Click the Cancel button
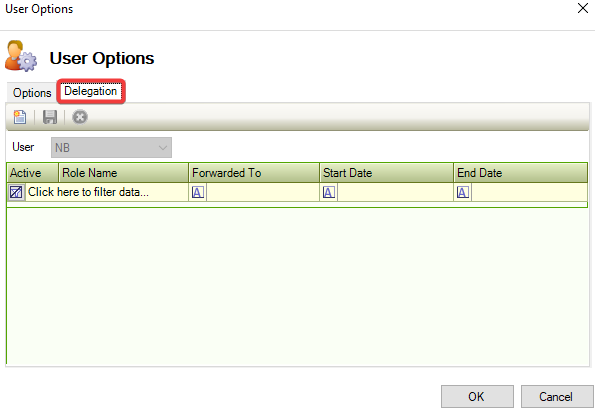This screenshot has width=595, height=414. coord(556,397)
